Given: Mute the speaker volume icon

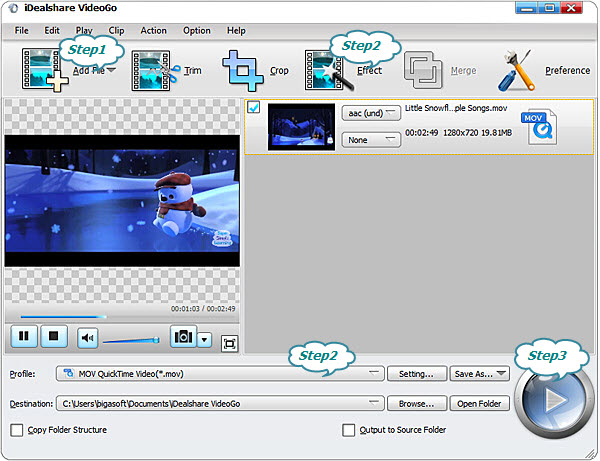Looking at the screenshot, I should pyautogui.click(x=88, y=338).
